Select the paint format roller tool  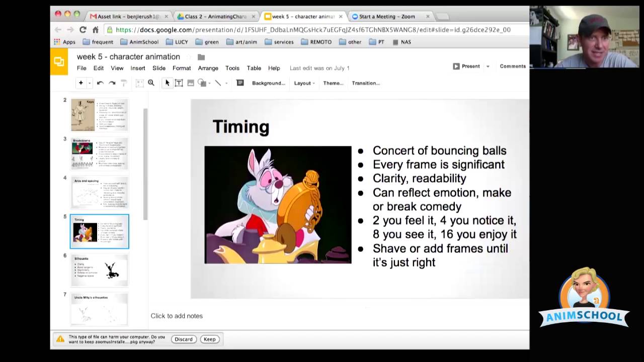124,83
